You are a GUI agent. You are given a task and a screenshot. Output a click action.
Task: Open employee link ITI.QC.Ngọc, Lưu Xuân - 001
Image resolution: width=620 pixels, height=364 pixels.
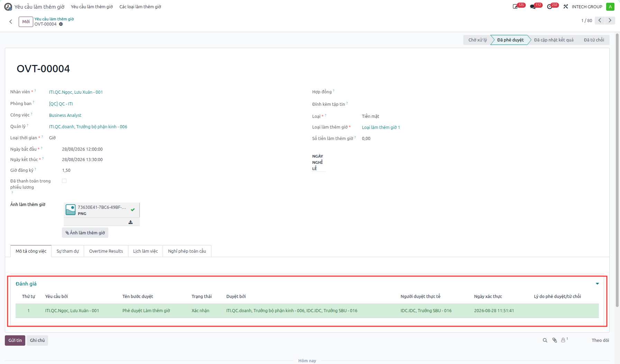point(76,92)
